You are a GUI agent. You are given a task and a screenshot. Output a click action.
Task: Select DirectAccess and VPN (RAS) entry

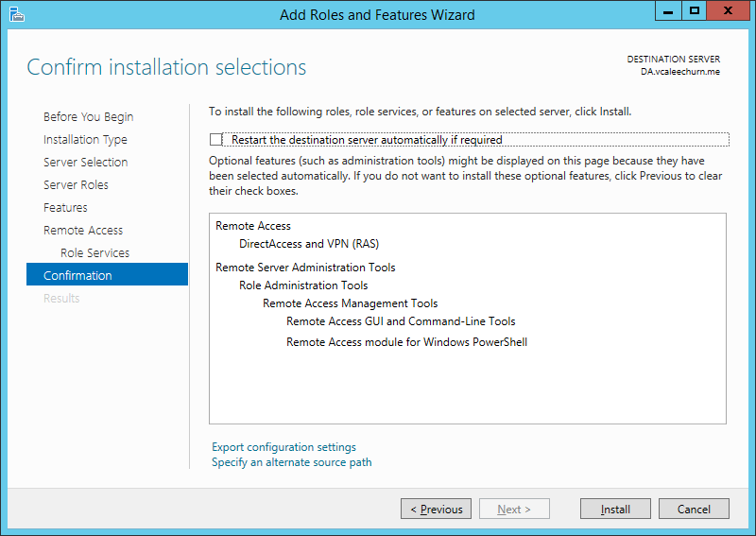coord(309,244)
